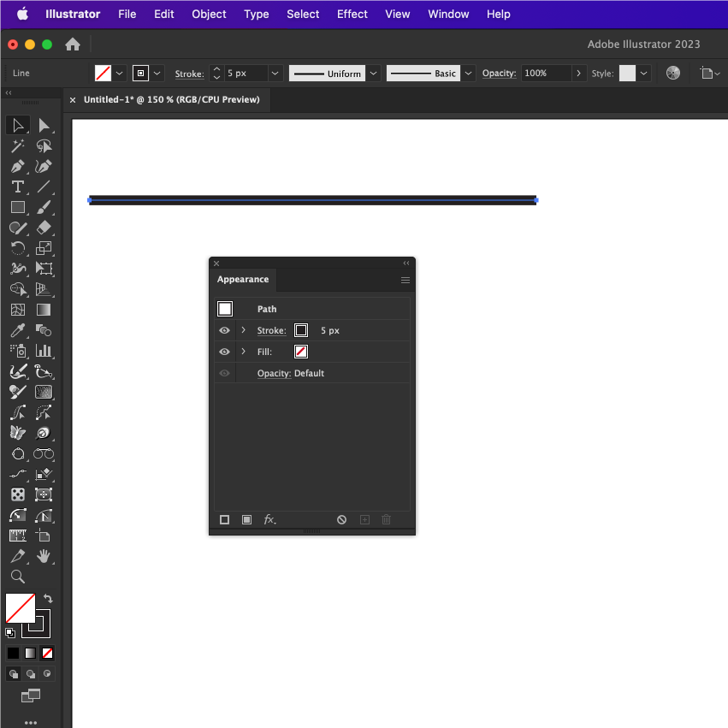
Task: Open stroke weight dropdown arrow
Action: point(275,74)
